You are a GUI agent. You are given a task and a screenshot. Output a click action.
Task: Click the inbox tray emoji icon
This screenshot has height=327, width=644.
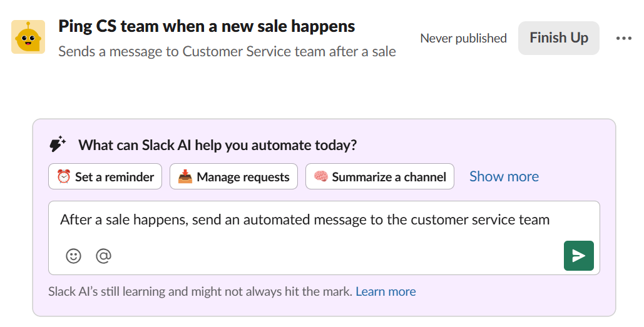point(185,177)
